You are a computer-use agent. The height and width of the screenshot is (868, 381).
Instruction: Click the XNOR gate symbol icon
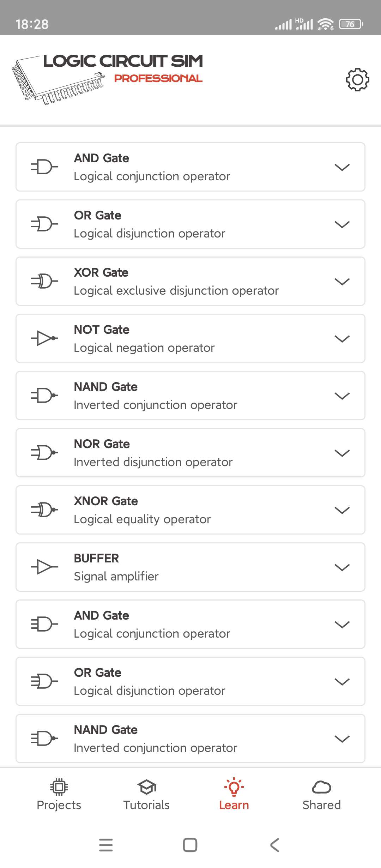click(x=44, y=510)
